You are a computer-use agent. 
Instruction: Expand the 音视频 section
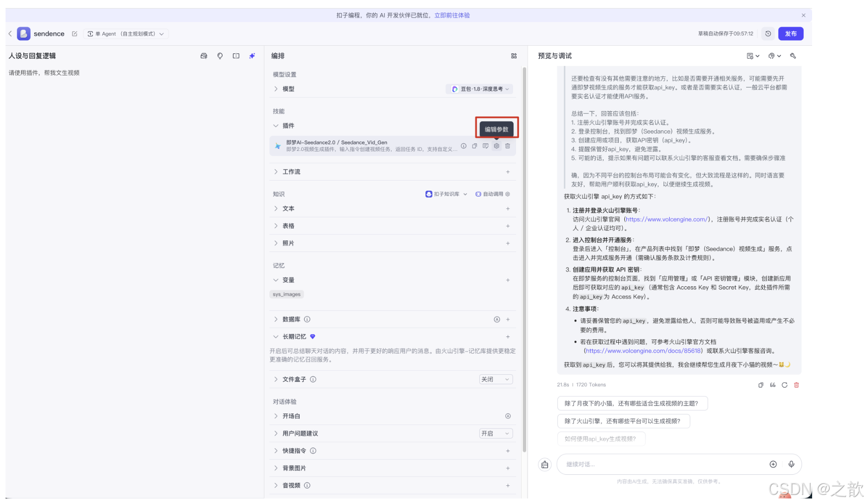(276, 486)
